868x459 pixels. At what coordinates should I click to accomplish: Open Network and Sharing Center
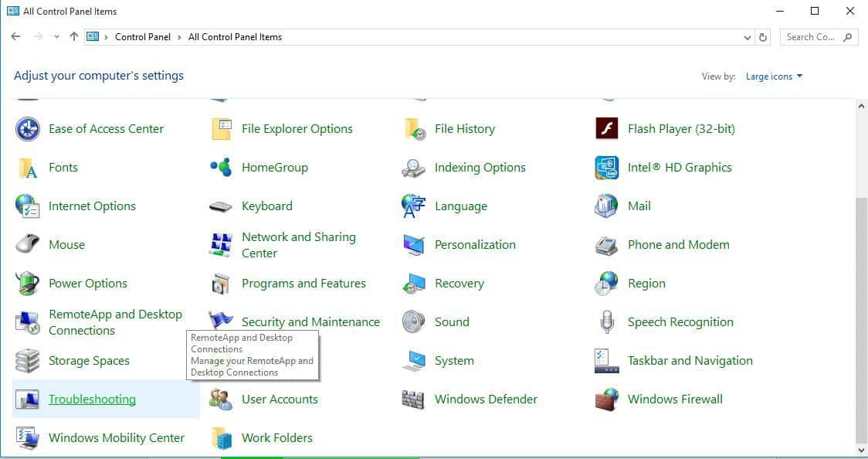coord(299,244)
